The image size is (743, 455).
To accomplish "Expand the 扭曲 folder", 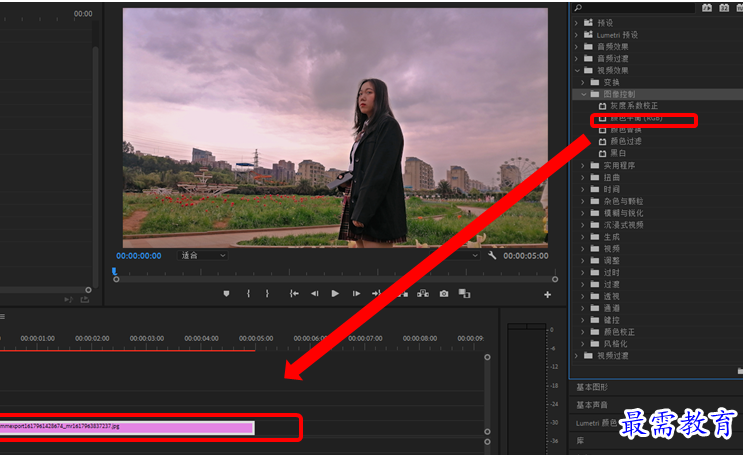I will coord(583,177).
